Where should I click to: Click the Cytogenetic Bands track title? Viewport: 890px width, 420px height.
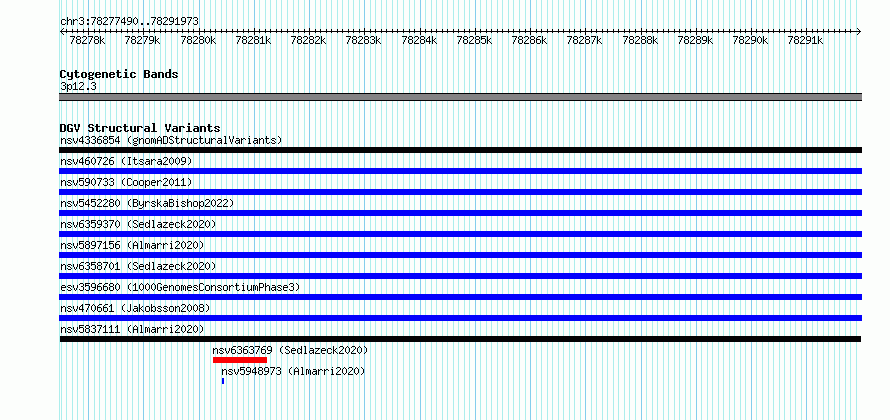tap(119, 74)
